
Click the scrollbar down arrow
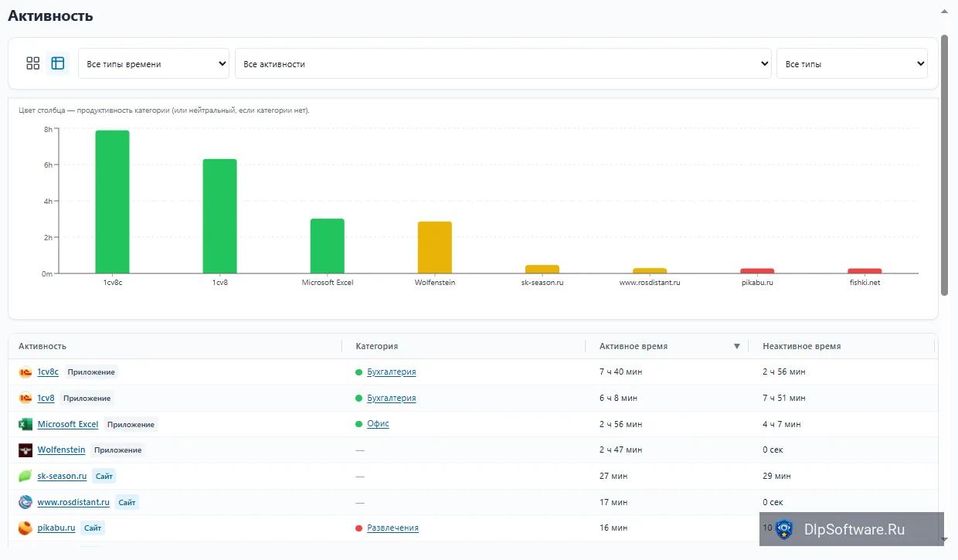(x=944, y=540)
